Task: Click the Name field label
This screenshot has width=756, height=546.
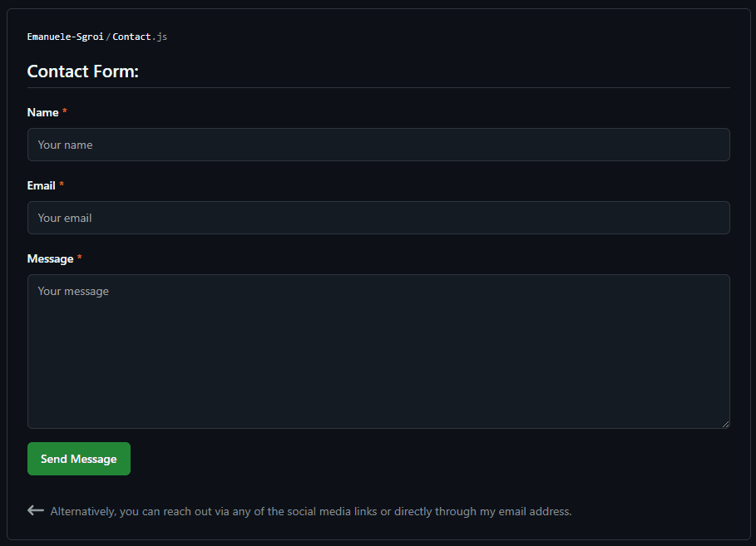Action: point(42,112)
